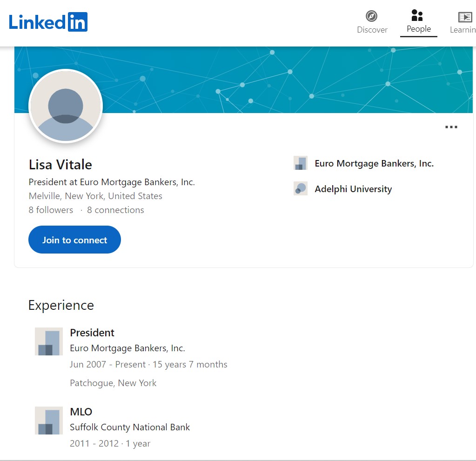The height and width of the screenshot is (461, 476).
Task: Click the company logo beside President role
Action: point(49,341)
